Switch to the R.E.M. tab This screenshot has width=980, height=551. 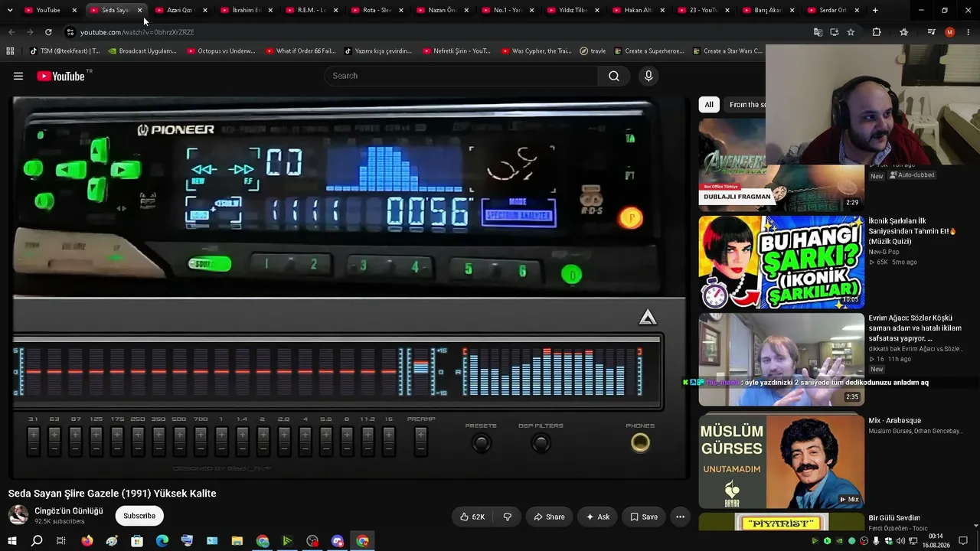coord(311,10)
